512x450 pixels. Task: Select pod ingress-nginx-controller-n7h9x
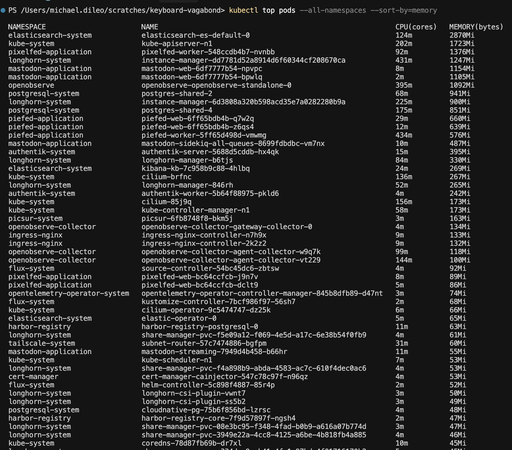(x=204, y=235)
